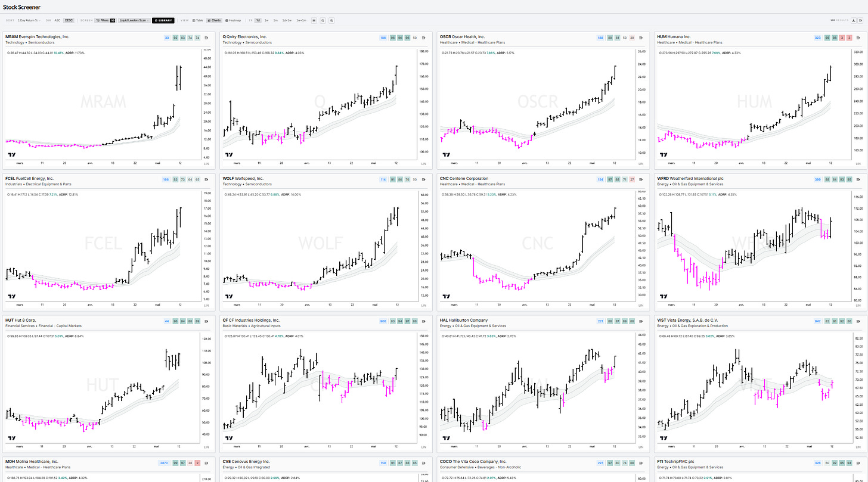Image resolution: width=868 pixels, height=482 pixels.
Task: Set sort direction to DESC
Action: coord(69,20)
